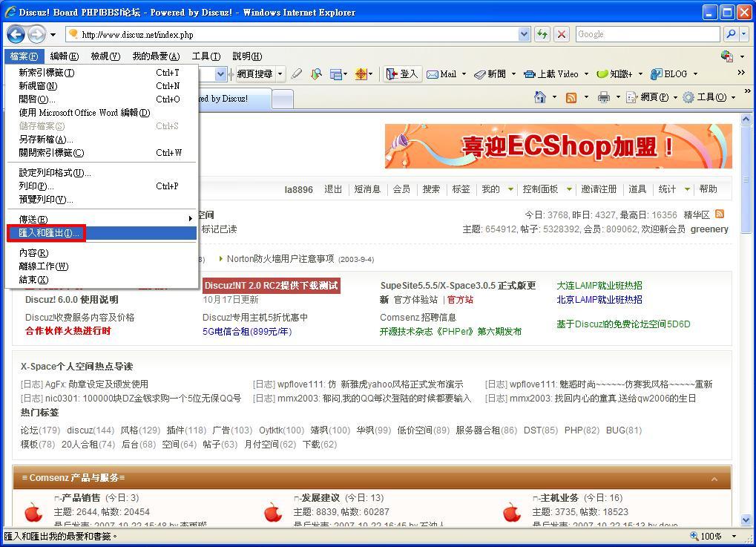Image resolution: width=756 pixels, height=547 pixels.
Task: Open the 網頁搜尋 dropdown arrow
Action: (280, 73)
